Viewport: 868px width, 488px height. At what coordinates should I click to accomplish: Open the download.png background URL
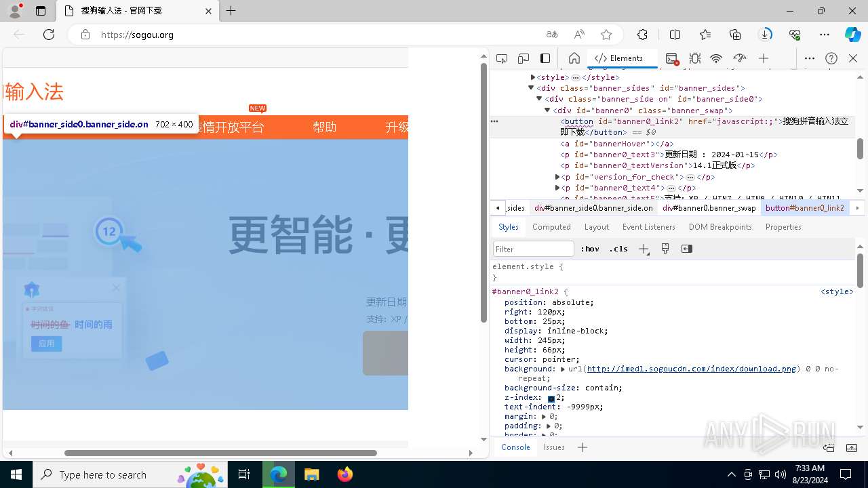point(691,369)
